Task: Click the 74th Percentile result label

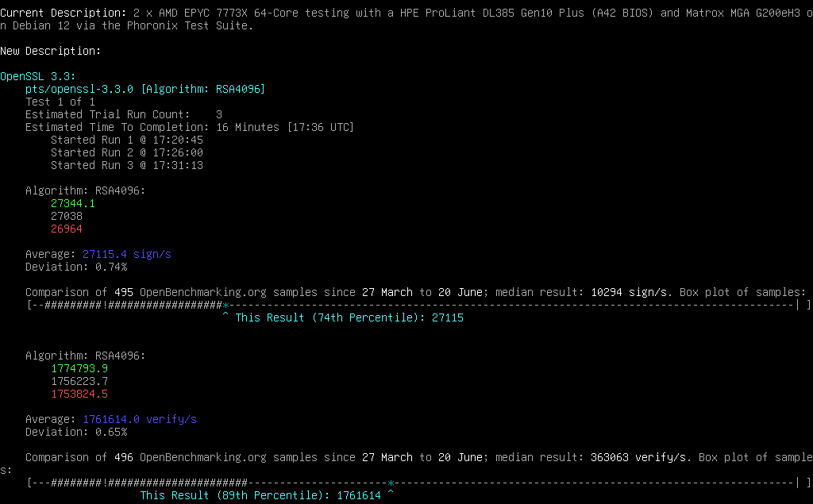Action: (349, 317)
